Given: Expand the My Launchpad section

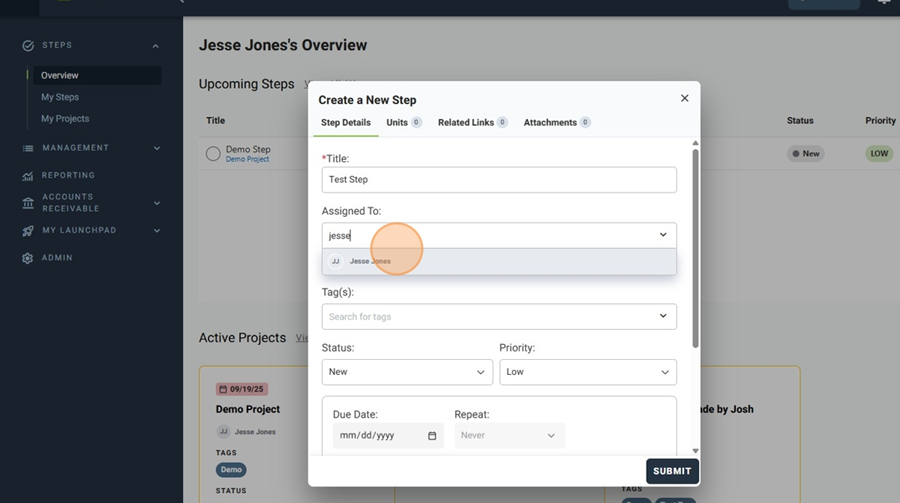Looking at the screenshot, I should pyautogui.click(x=157, y=231).
